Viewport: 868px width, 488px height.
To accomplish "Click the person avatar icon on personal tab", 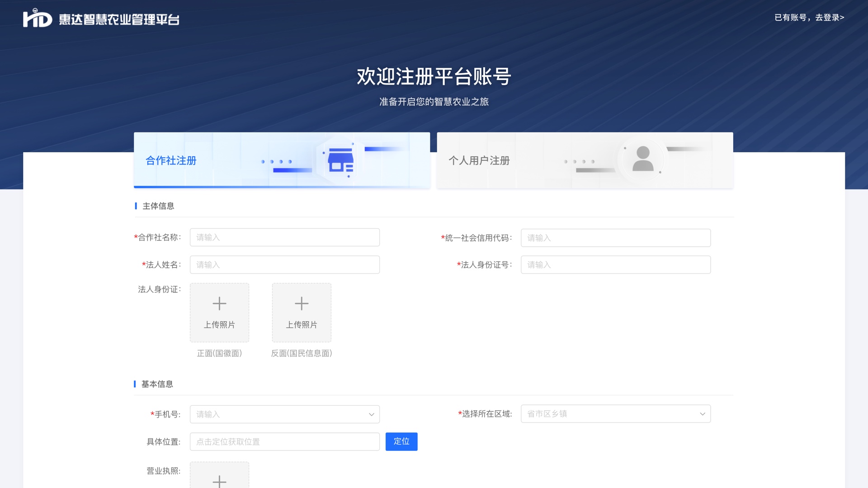I will pyautogui.click(x=643, y=159).
